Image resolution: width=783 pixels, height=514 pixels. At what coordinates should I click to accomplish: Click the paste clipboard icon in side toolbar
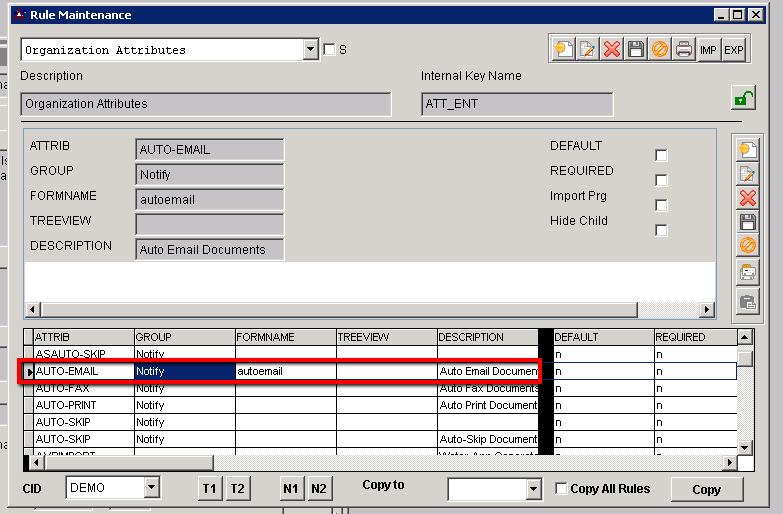tap(746, 301)
